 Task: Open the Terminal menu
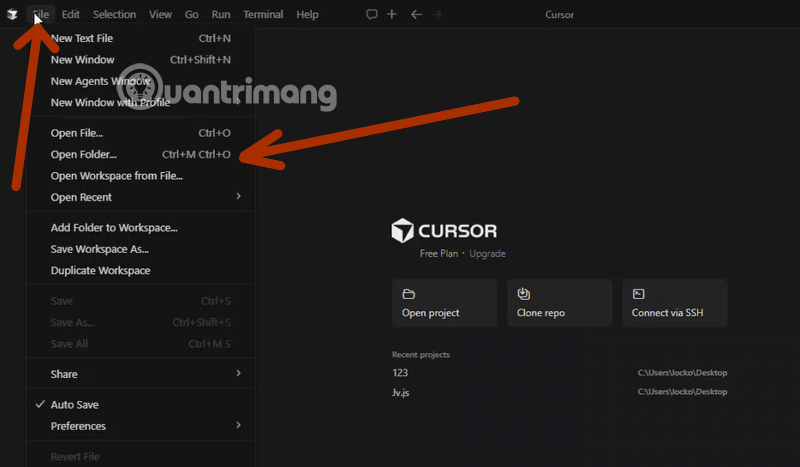(263, 14)
